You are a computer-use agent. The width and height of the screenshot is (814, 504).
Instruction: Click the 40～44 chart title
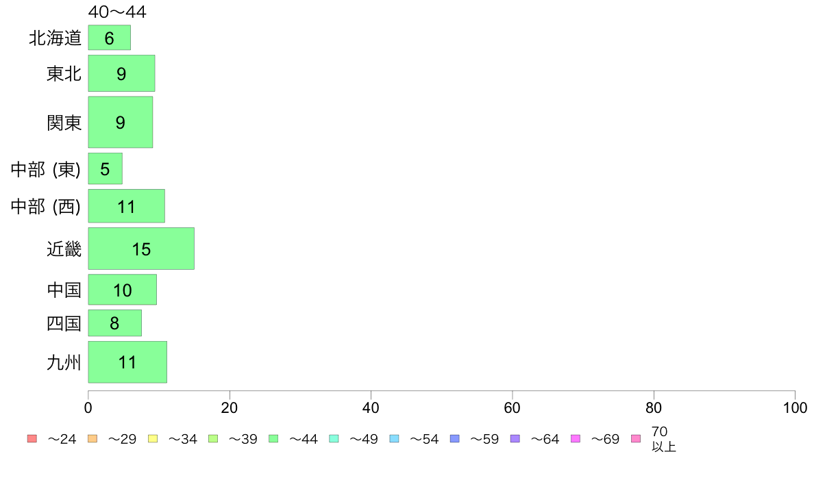[117, 12]
